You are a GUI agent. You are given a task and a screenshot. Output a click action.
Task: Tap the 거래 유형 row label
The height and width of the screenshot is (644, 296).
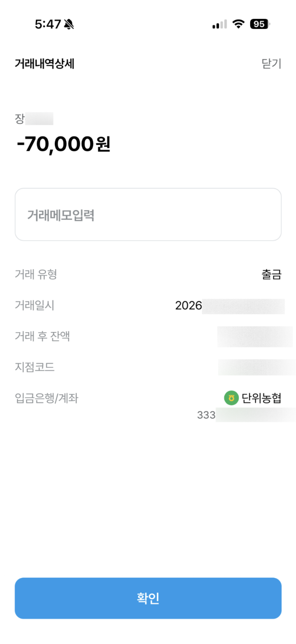coord(36,274)
